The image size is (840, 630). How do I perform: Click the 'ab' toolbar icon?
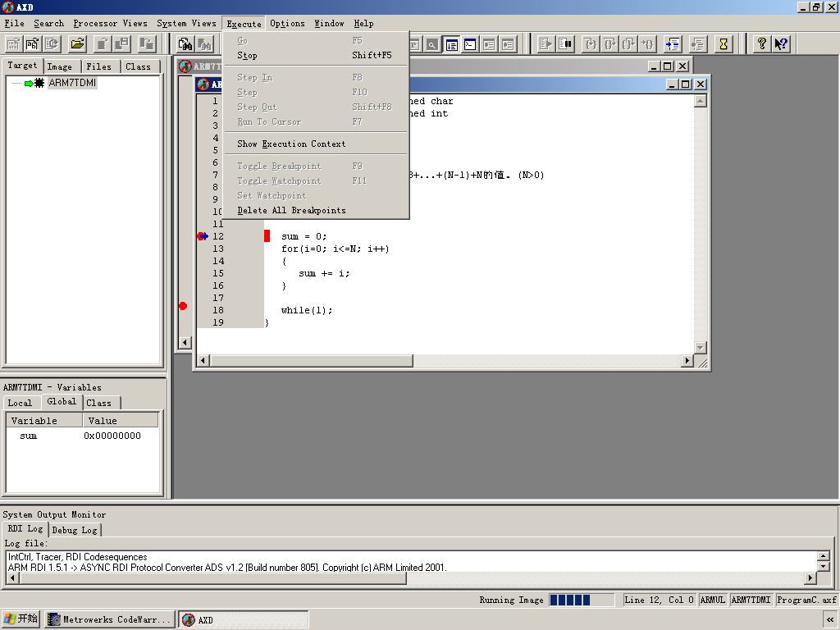pos(33,43)
